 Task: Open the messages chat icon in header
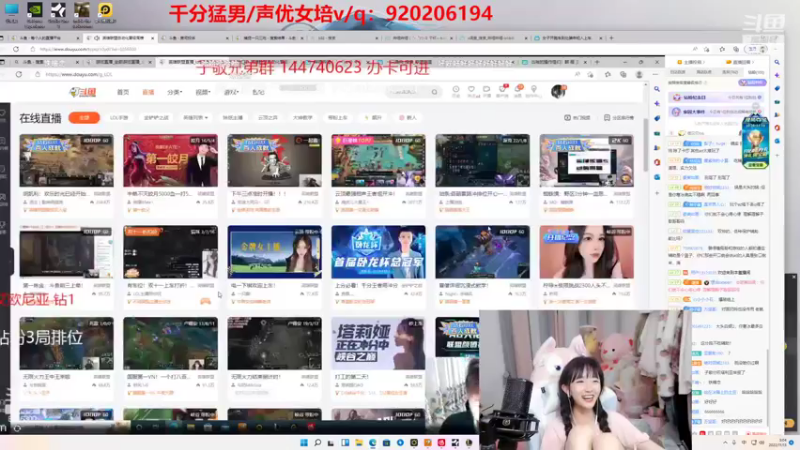pos(487,90)
